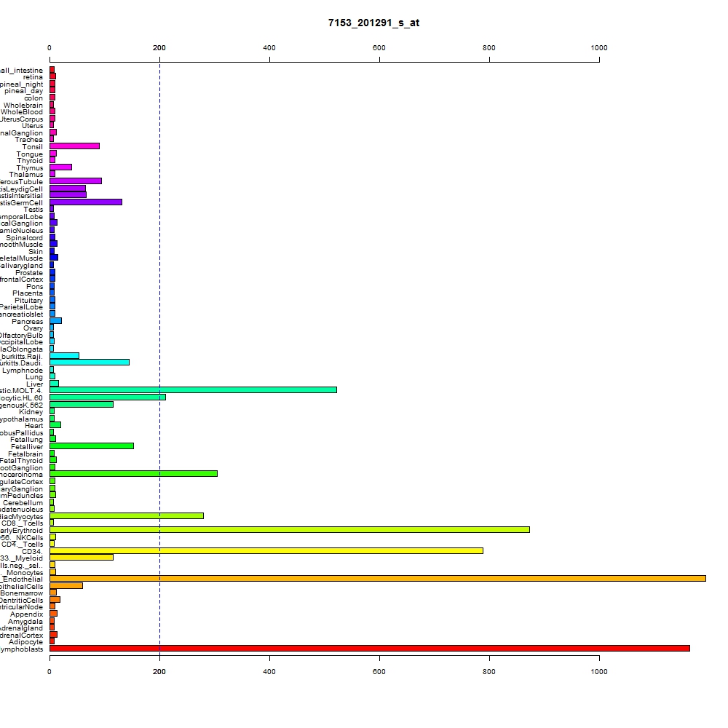This screenshot has width=728, height=728.
Task: Click the Cerebellum row label
Action: point(23,503)
